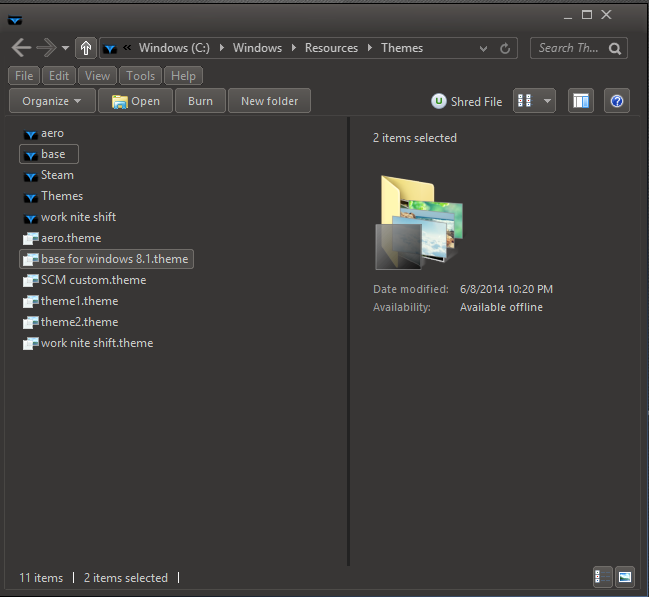This screenshot has height=597, width=649.
Task: Select theme1.theme file
Action: 71,301
